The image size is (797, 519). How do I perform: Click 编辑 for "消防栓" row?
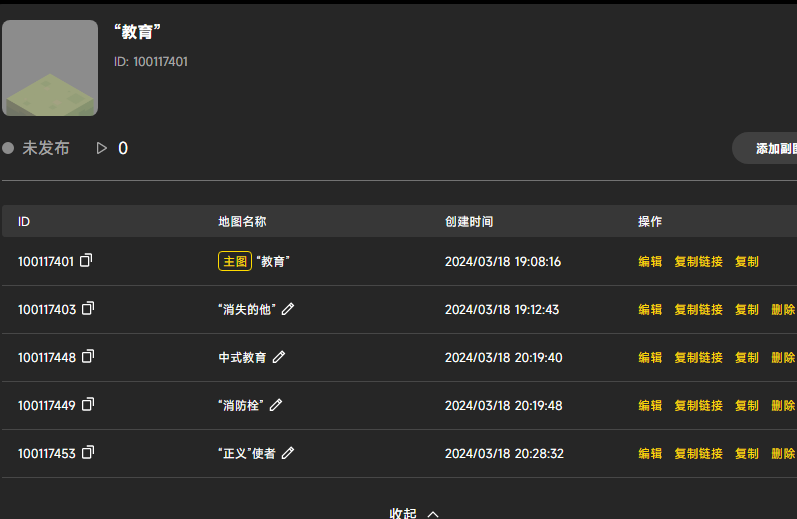650,405
